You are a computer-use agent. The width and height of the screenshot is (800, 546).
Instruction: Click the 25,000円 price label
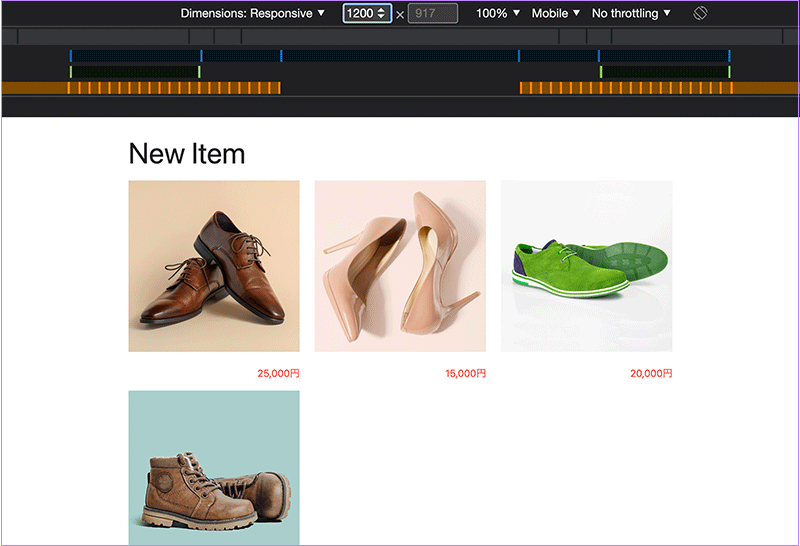pyautogui.click(x=278, y=374)
